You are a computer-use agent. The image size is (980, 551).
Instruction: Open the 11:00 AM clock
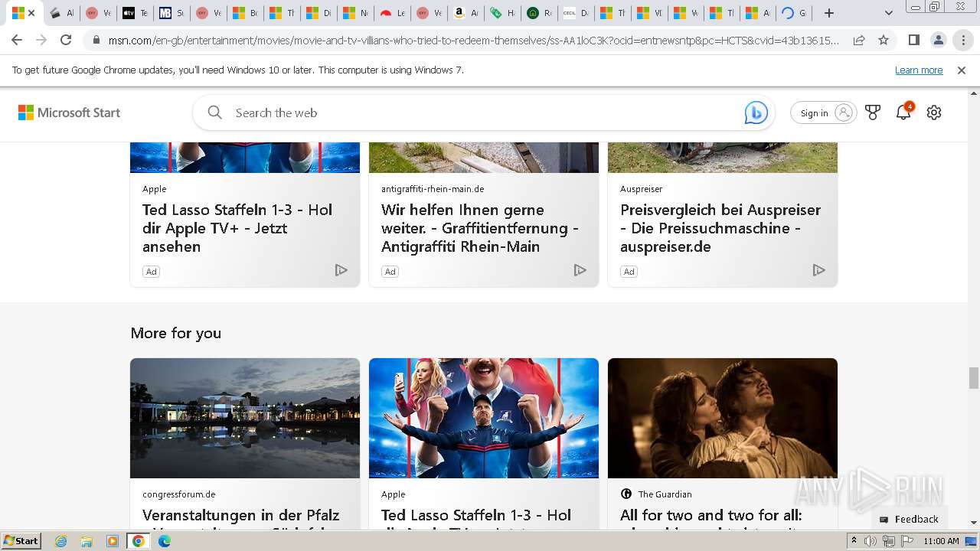[x=942, y=541]
